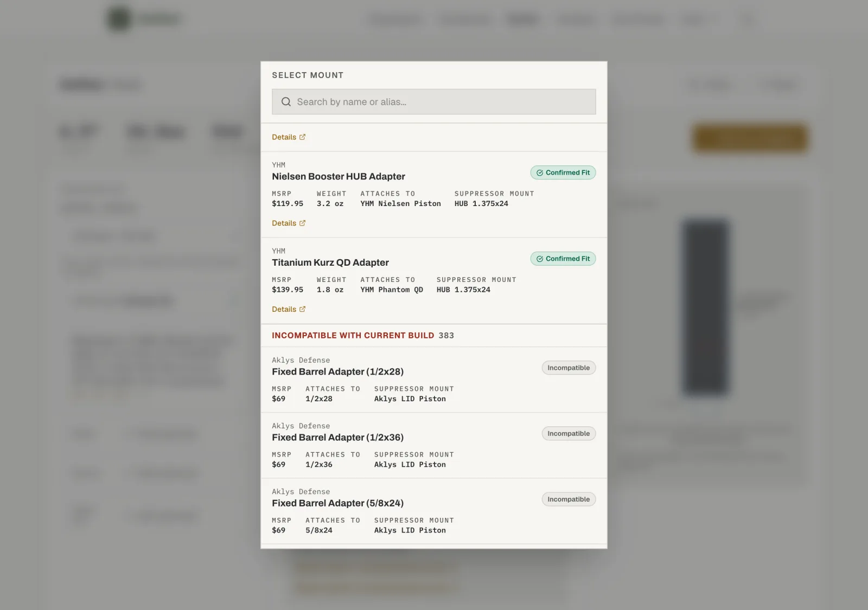Click the "$69" price of Fixed Barrel Adapter (1/2x28)
Viewport: 868px width, 610px height.
pos(279,399)
